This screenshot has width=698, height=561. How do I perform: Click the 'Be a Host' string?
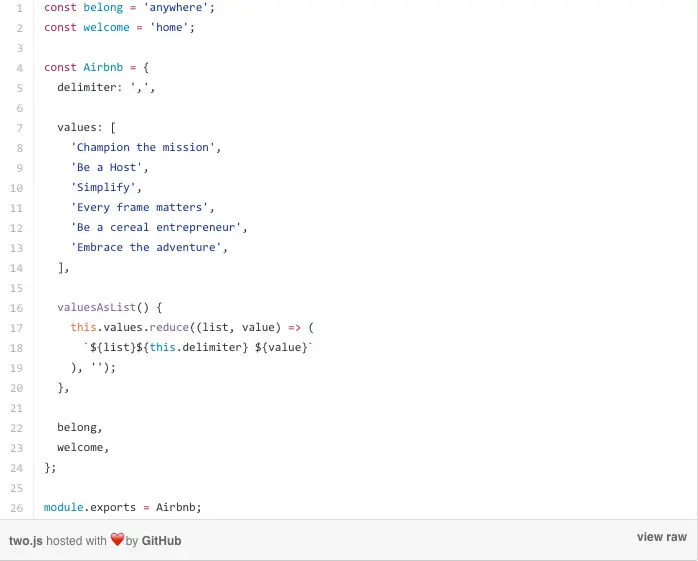(106, 167)
